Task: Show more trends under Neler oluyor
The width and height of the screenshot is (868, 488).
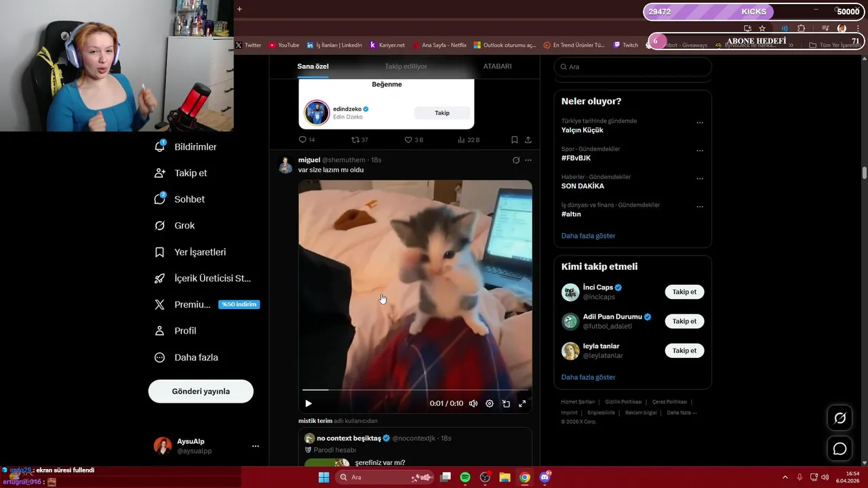Action: pyautogui.click(x=588, y=236)
